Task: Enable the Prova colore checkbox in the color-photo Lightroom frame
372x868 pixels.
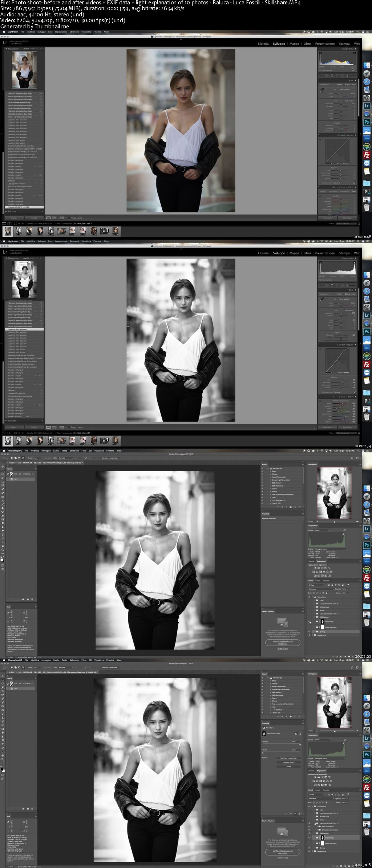Action: coord(69,218)
